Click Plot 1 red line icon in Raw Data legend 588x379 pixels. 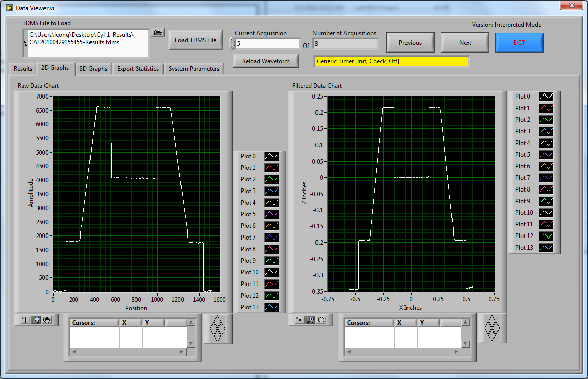(x=272, y=168)
